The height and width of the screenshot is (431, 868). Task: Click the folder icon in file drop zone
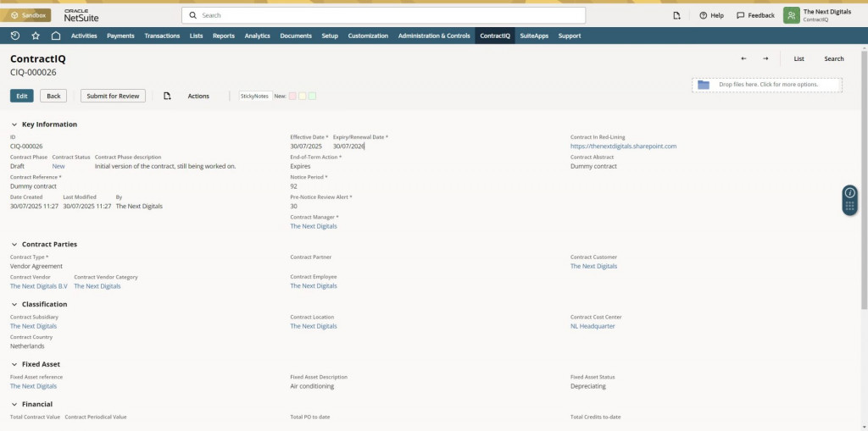pos(704,85)
